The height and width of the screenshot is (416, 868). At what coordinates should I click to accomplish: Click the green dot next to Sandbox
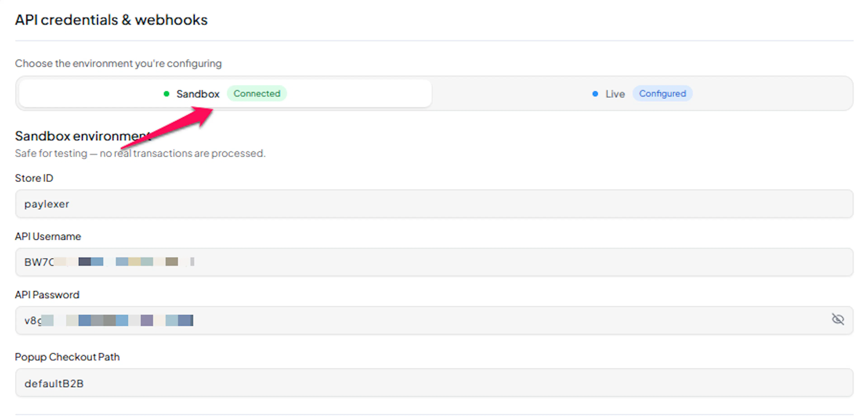coord(166,94)
